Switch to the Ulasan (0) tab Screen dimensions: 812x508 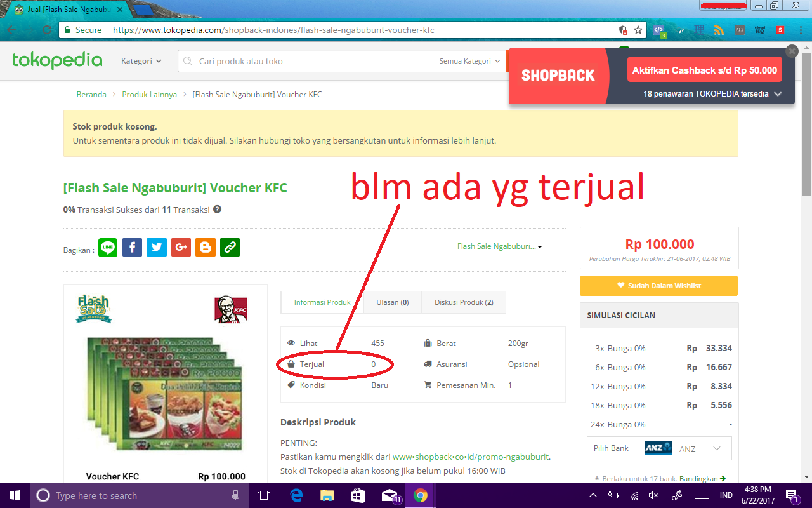click(392, 302)
